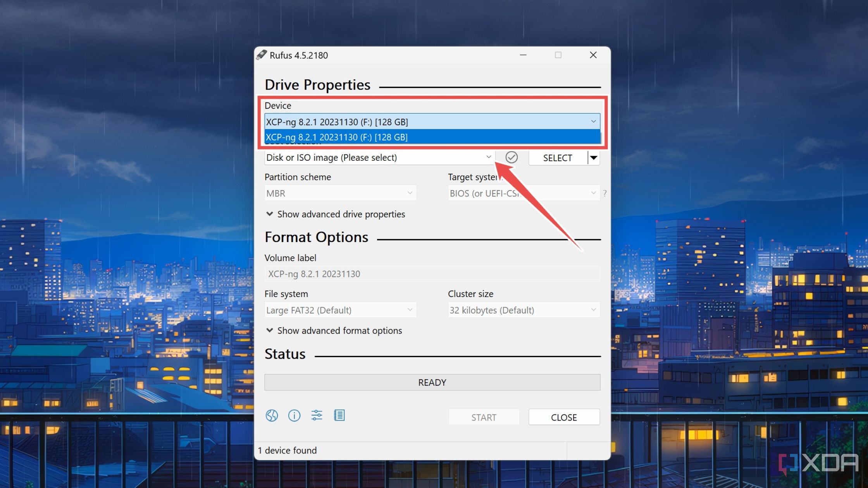Click the SELECT button
The height and width of the screenshot is (488, 868).
558,158
